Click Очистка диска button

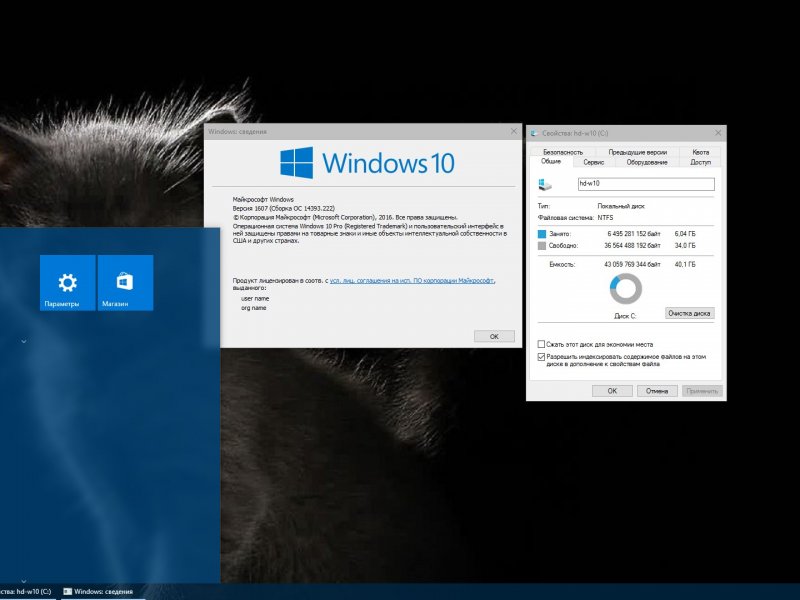(x=689, y=313)
